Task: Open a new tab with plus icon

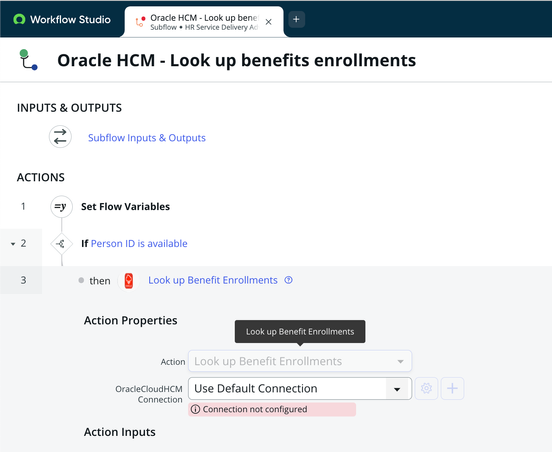Action: (x=296, y=19)
